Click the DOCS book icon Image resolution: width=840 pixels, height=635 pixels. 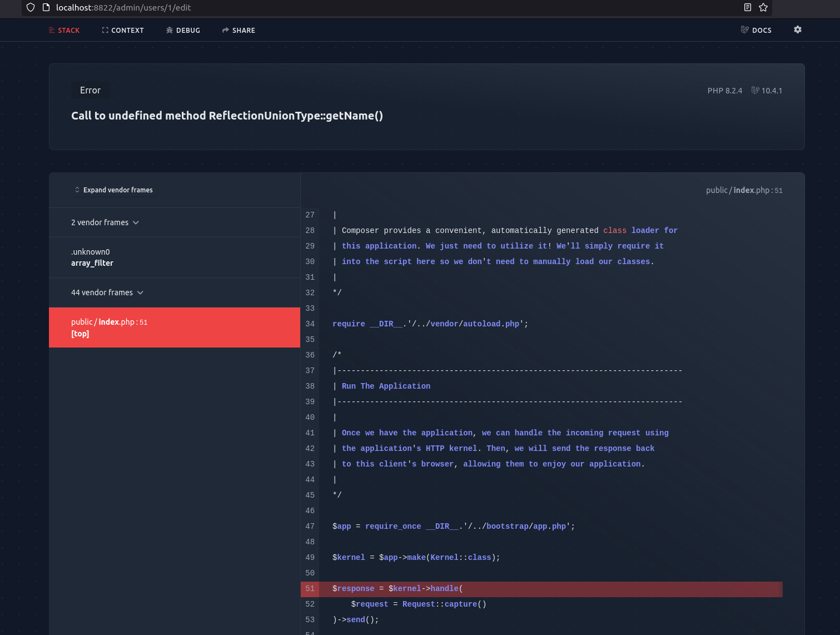pyautogui.click(x=744, y=29)
